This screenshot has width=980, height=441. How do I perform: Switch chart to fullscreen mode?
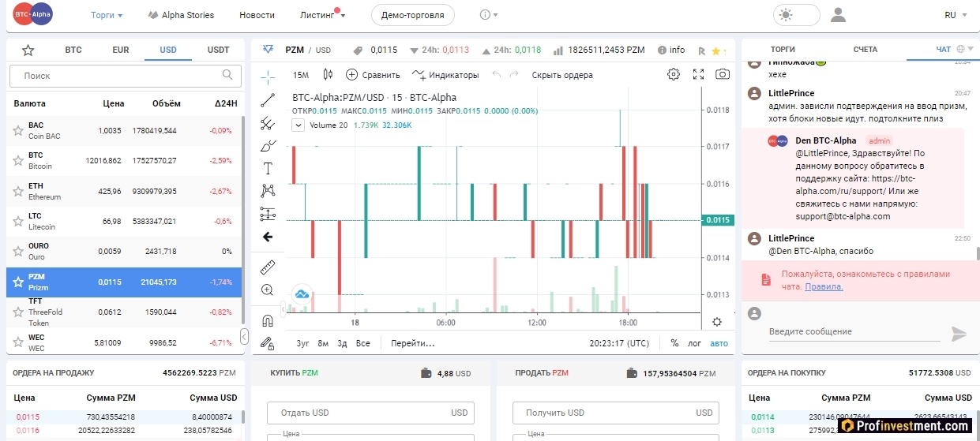tap(698, 74)
